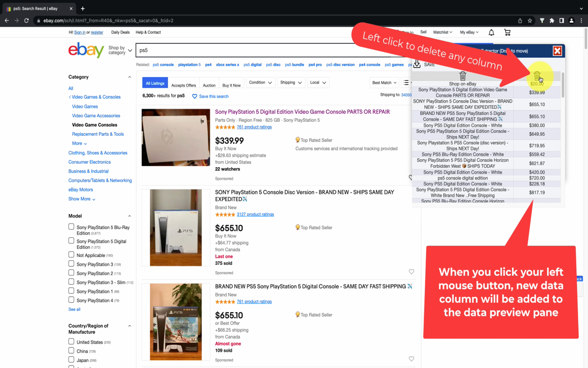Viewport: 588px width, 368px height.
Task: Open the Condition dropdown
Action: click(x=260, y=82)
